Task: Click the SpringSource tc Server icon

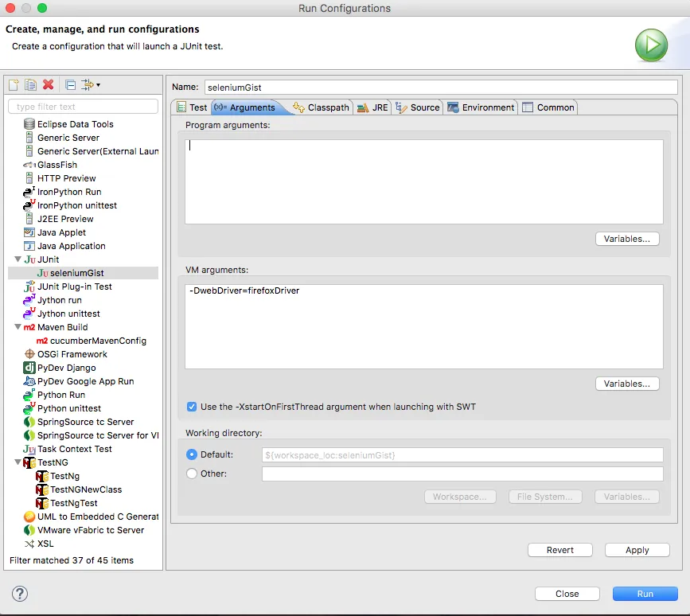Action: click(29, 422)
